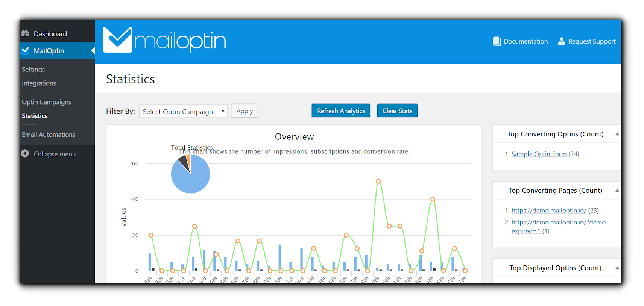Click the Top Displayed Optins (Count) heading
The image size is (644, 306).
pos(555,268)
